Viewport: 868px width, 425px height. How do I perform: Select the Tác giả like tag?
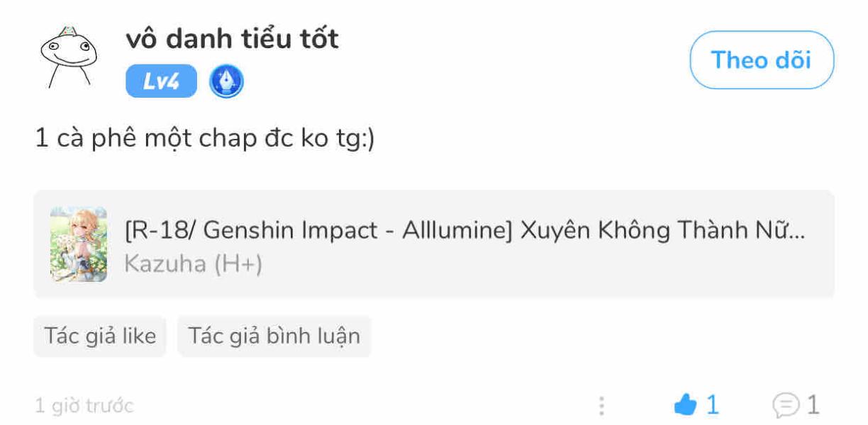click(100, 336)
